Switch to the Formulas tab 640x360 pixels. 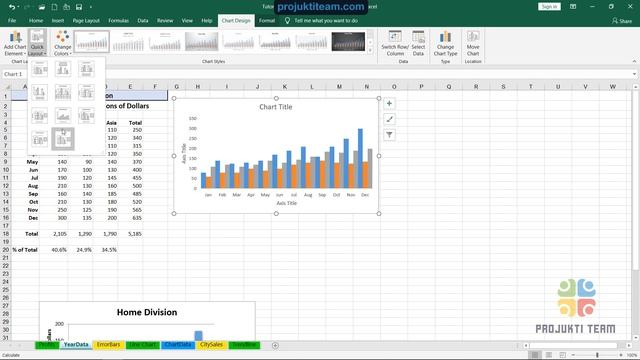click(x=118, y=20)
